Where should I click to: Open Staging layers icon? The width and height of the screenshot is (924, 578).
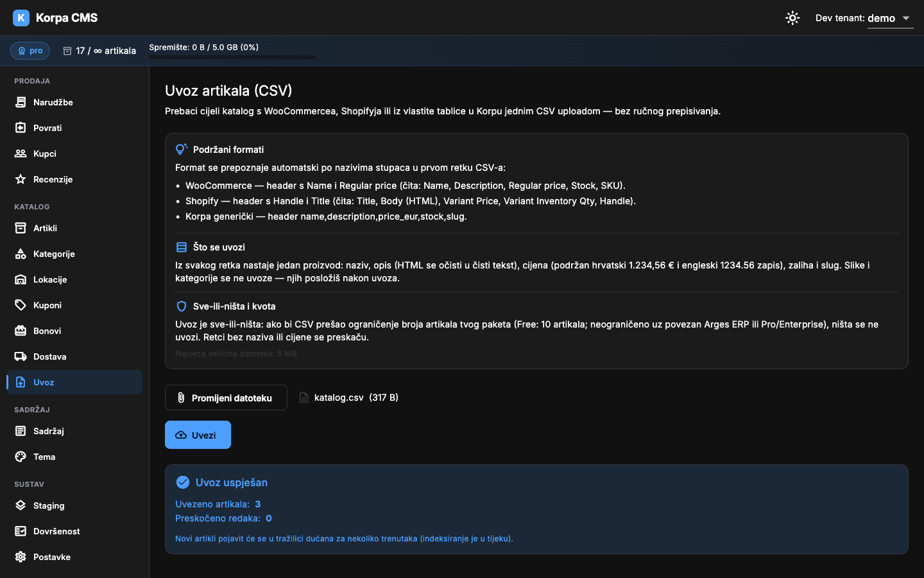21,505
